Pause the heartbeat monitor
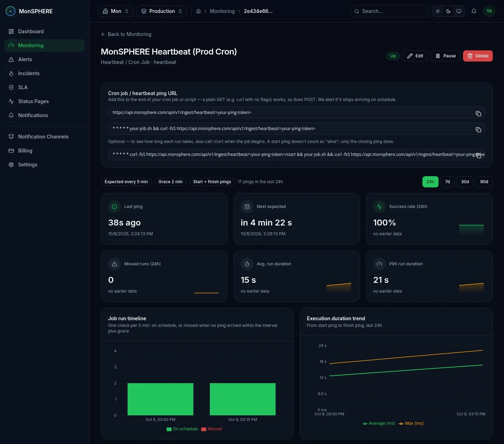The height and width of the screenshot is (444, 504). (x=445, y=56)
